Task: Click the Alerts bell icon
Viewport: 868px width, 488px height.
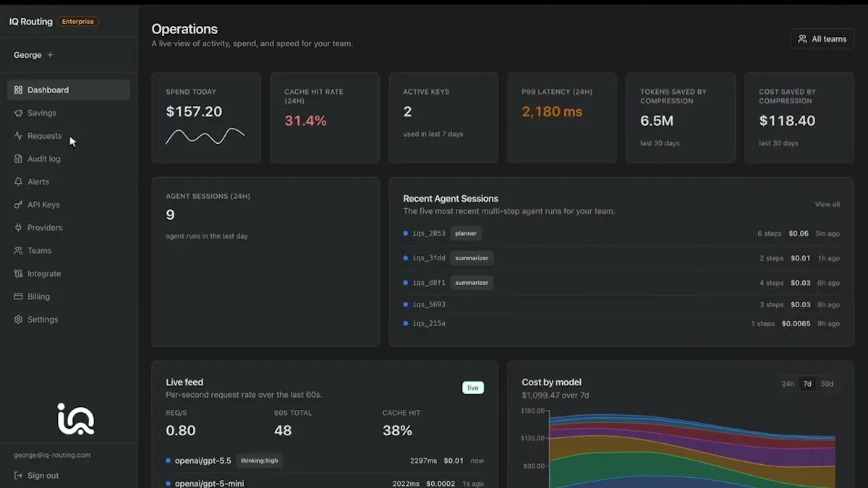Action: (19, 182)
